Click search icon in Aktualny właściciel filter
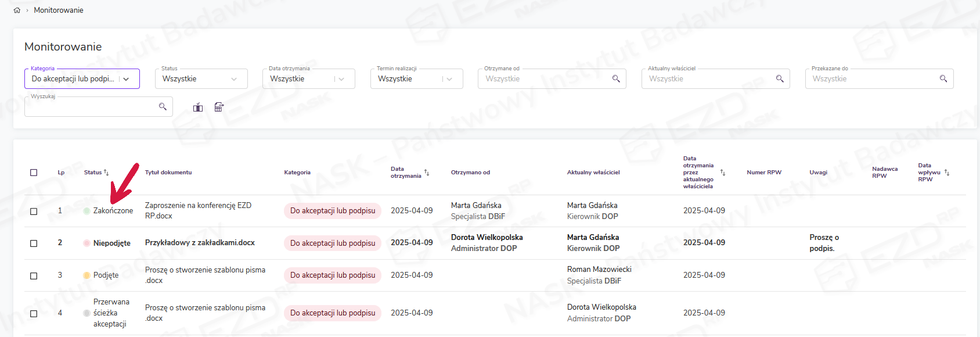Viewport: 980px width, 337px height. click(x=780, y=78)
